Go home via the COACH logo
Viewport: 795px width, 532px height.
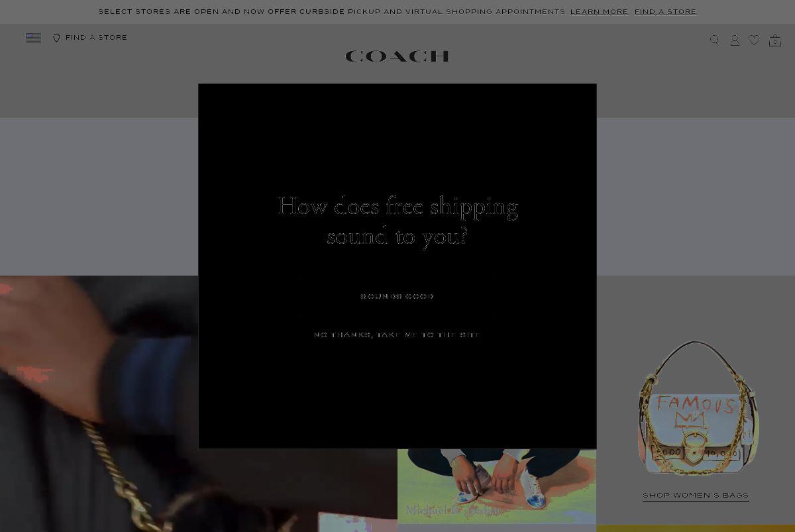[397, 56]
